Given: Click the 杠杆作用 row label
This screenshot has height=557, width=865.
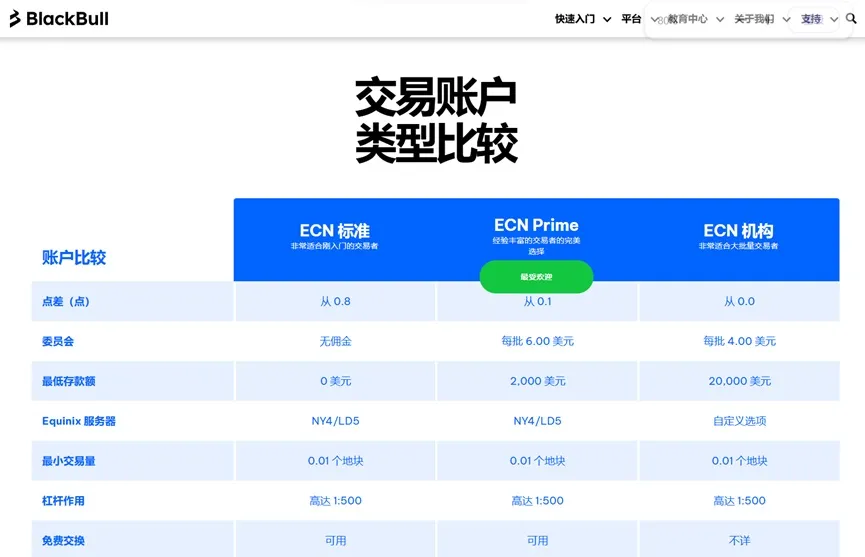Looking at the screenshot, I should (63, 501).
